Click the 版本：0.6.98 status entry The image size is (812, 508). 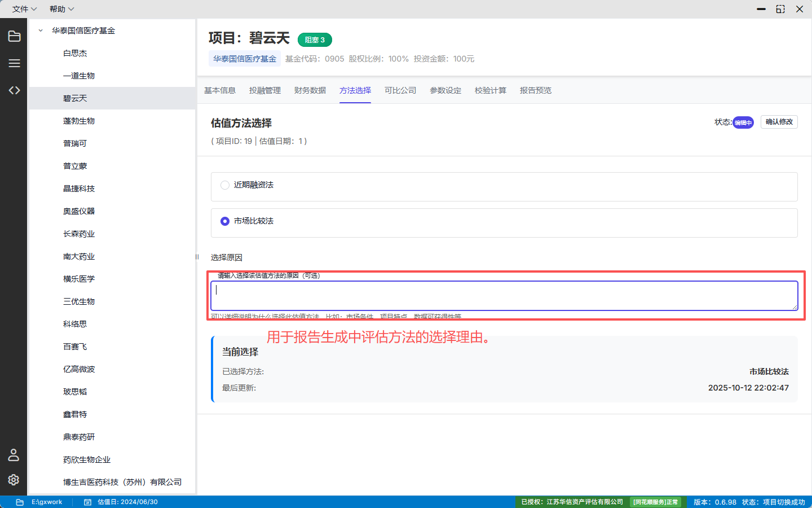pos(714,502)
